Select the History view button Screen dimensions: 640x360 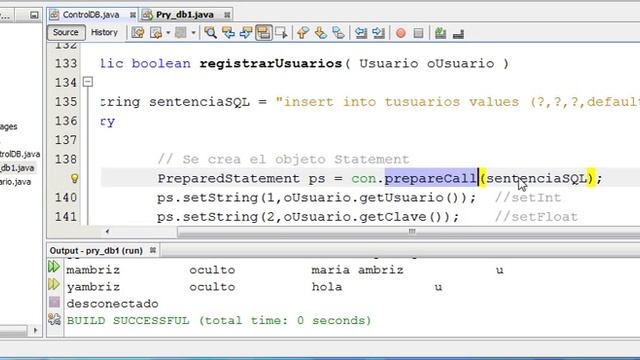[104, 32]
